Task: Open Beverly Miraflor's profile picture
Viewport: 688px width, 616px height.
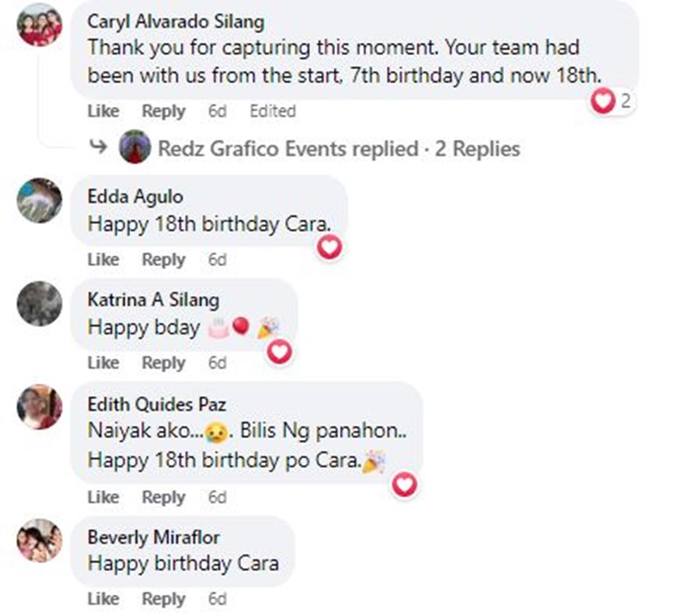Action: 39,540
